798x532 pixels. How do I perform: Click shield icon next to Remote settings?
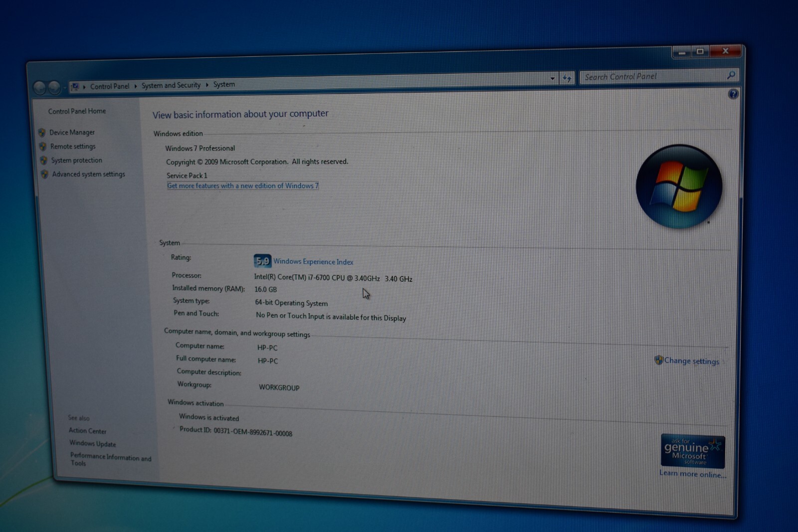click(43, 147)
